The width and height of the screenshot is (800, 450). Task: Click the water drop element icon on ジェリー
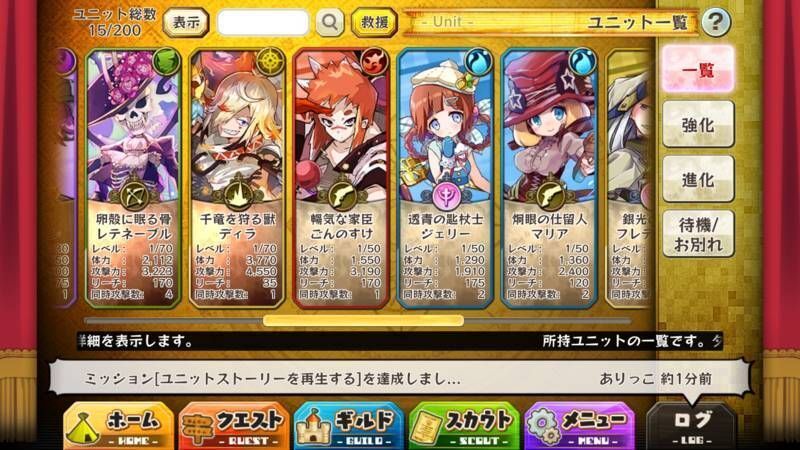pos(478,62)
